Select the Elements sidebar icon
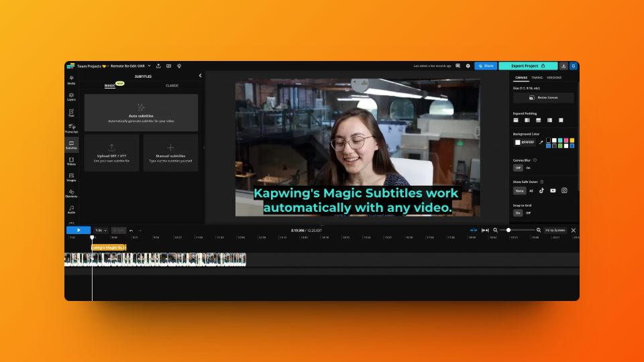644x362 pixels. (71, 193)
